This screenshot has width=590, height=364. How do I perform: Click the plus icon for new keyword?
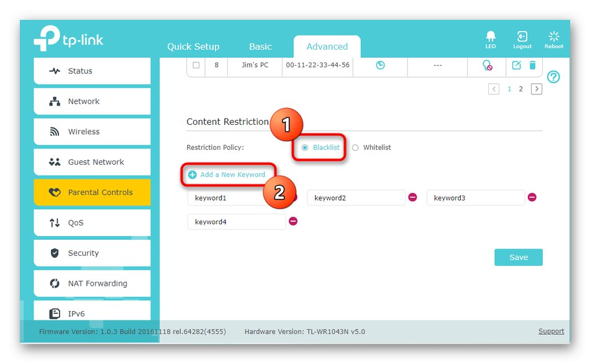tap(193, 175)
